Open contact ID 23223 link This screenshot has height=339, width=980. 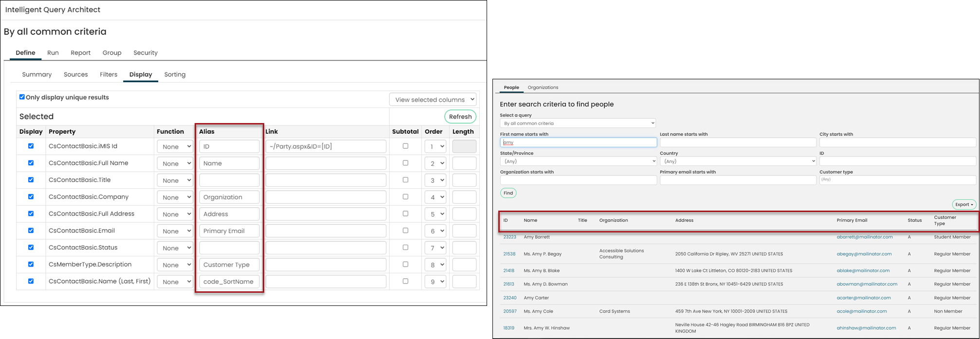pyautogui.click(x=509, y=237)
